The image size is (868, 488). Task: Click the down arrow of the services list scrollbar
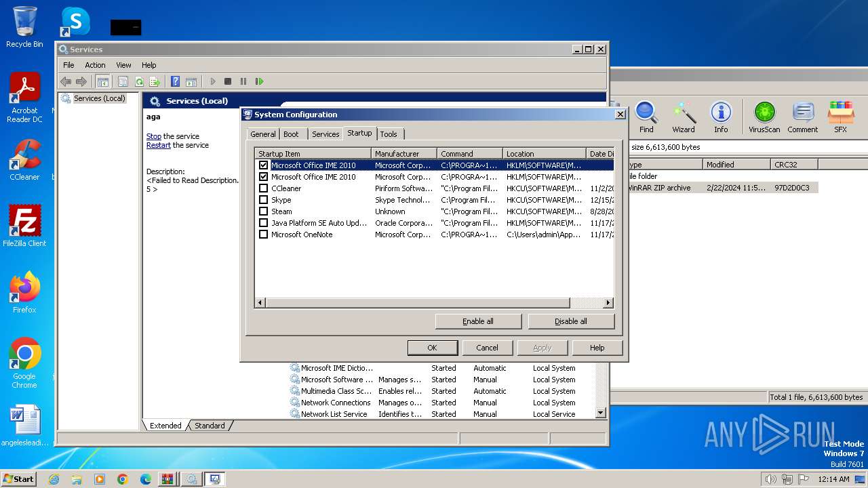point(600,413)
